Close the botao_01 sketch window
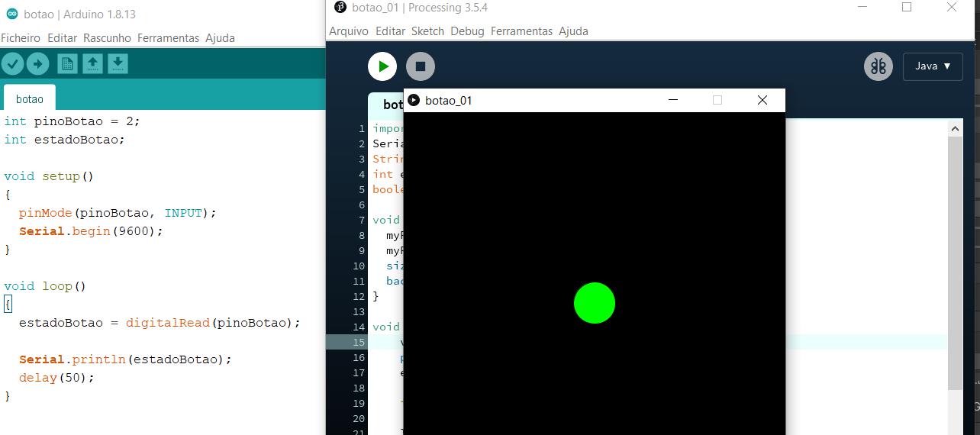This screenshot has width=980, height=435. click(x=762, y=100)
